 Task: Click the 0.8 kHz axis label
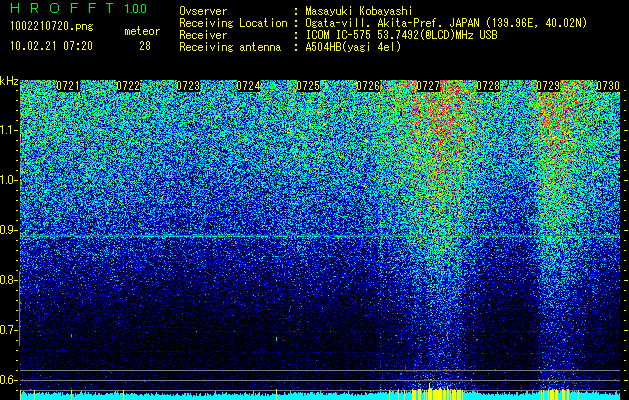point(9,280)
